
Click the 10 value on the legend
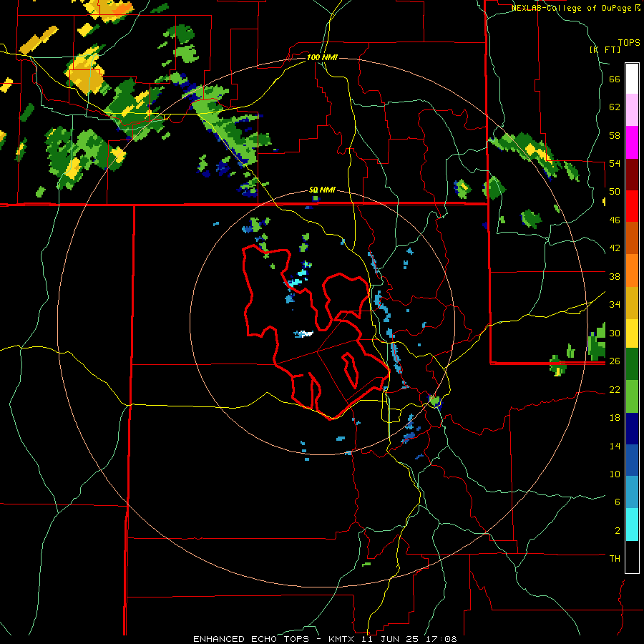point(615,474)
